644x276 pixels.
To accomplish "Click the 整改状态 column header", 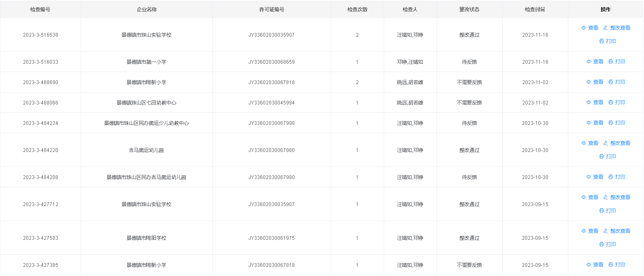I will 469,10.
